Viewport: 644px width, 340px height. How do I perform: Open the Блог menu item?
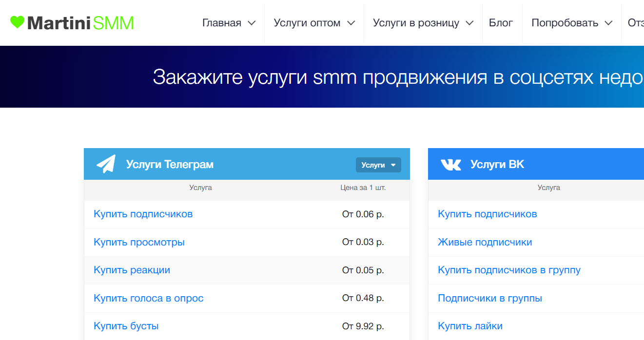pyautogui.click(x=501, y=23)
